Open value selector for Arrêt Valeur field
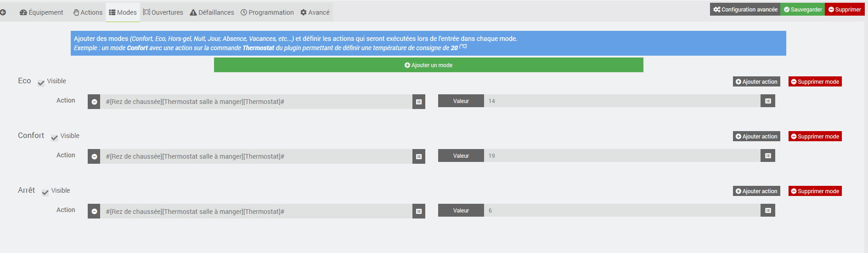This screenshot has height=253, width=868. click(768, 210)
